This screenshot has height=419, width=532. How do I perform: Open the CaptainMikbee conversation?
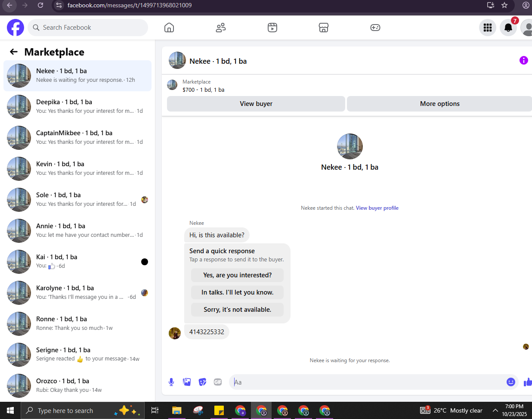[77, 138]
